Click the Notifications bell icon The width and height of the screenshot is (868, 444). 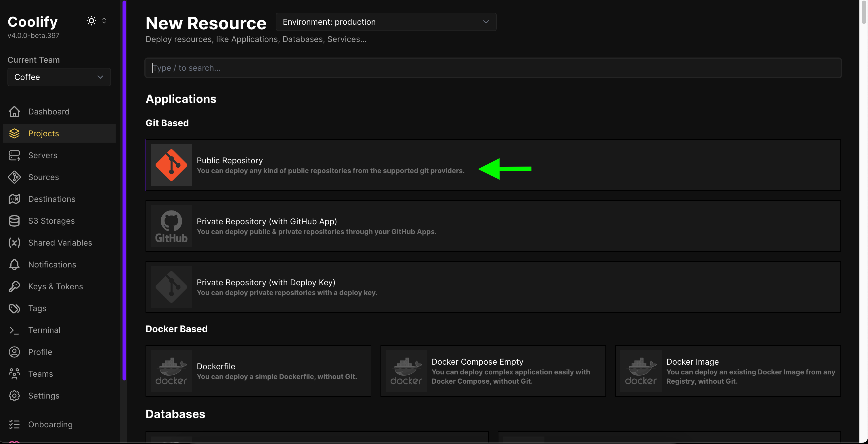pyautogui.click(x=14, y=265)
